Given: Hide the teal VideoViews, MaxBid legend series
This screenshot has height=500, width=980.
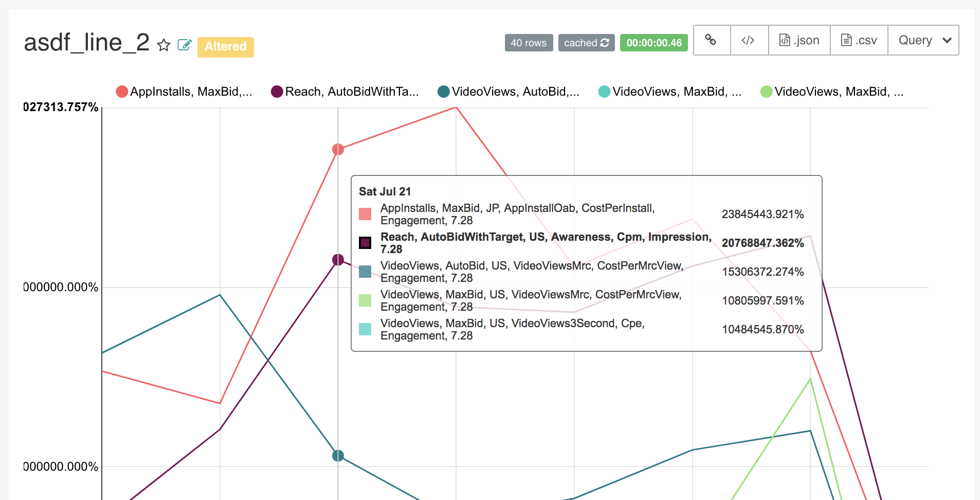Looking at the screenshot, I should click(x=670, y=92).
